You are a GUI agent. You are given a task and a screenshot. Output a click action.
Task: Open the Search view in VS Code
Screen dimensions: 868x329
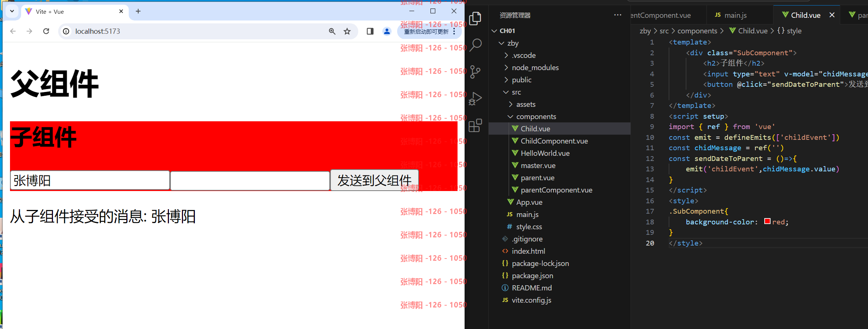coord(475,45)
